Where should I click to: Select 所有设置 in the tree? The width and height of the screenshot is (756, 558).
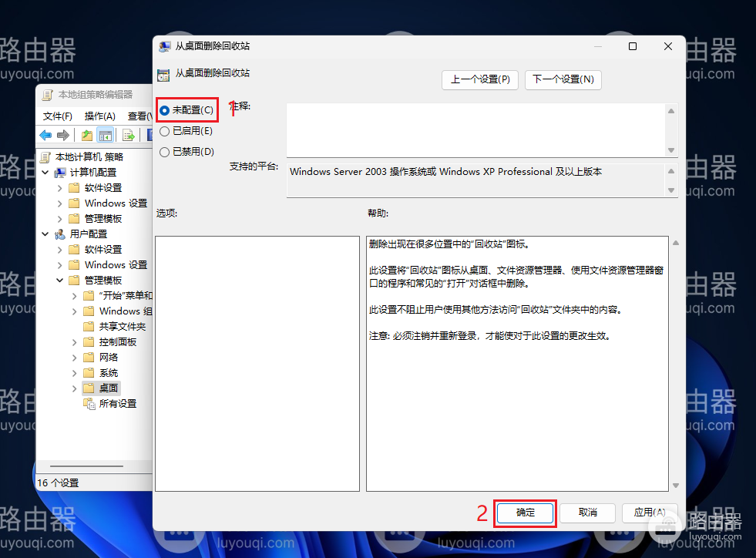(x=118, y=404)
